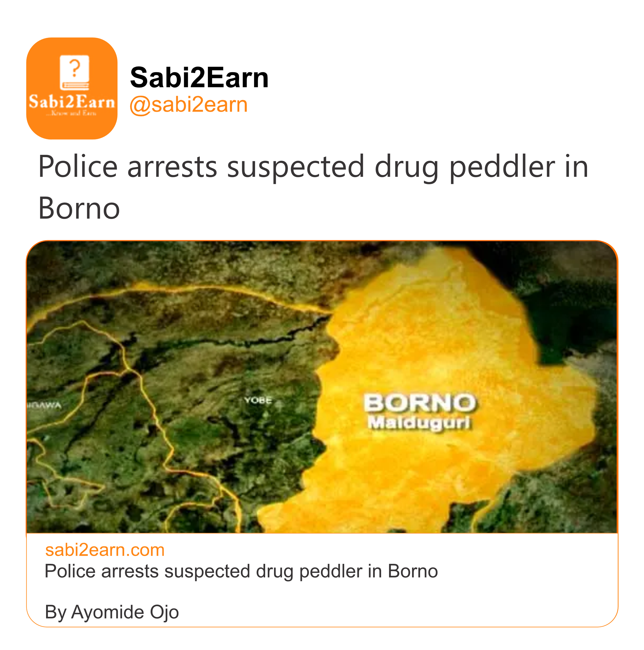This screenshot has height=650, width=644.
Task: Click the white Sabi2Earn wordmark inside the logo
Action: point(72,102)
